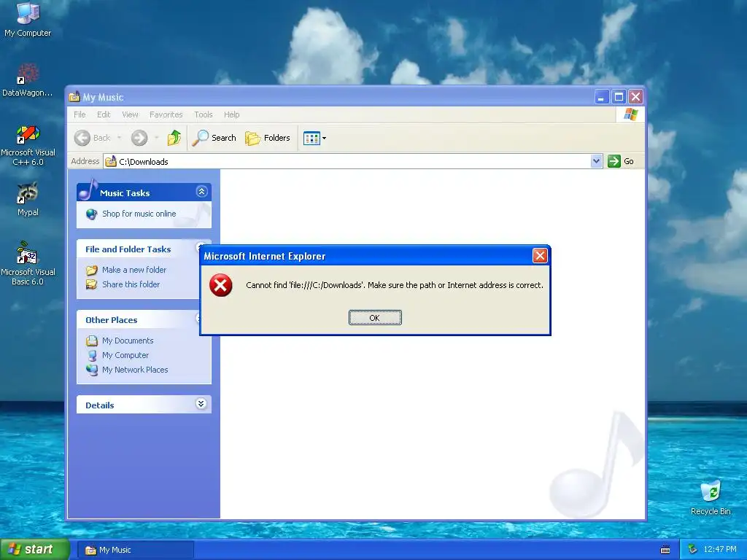Open the Views icon dropdown
The height and width of the screenshot is (560, 747).
(x=315, y=138)
